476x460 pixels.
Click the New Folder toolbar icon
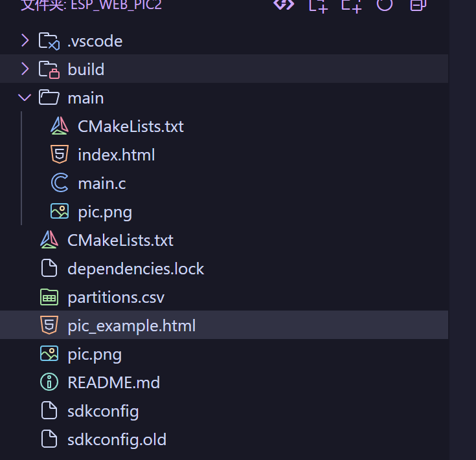(x=352, y=5)
